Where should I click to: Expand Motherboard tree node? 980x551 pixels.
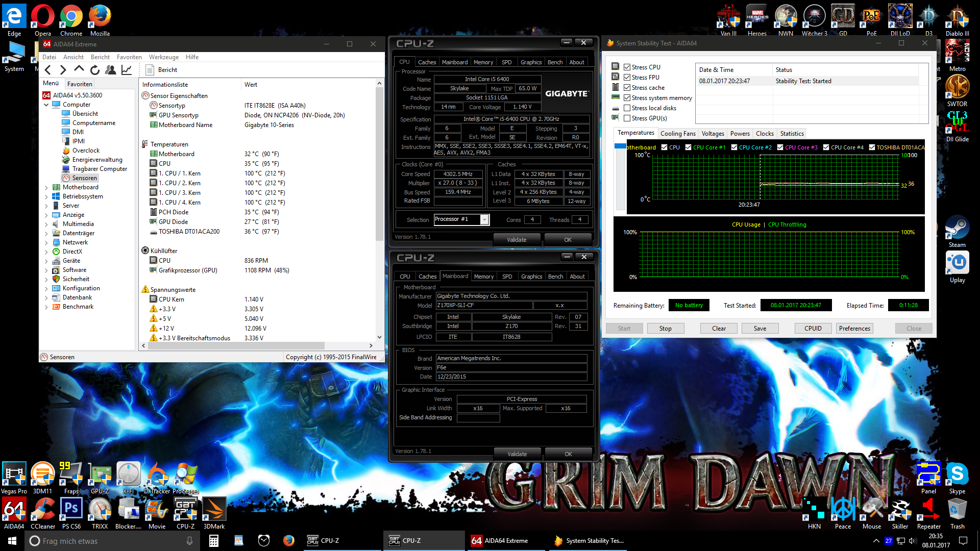pos(46,188)
